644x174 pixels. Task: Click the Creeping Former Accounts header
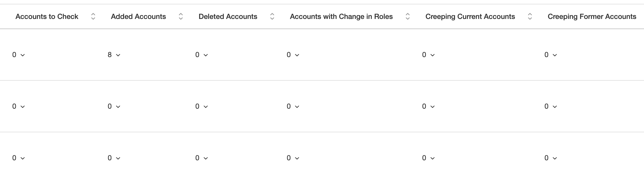point(592,16)
